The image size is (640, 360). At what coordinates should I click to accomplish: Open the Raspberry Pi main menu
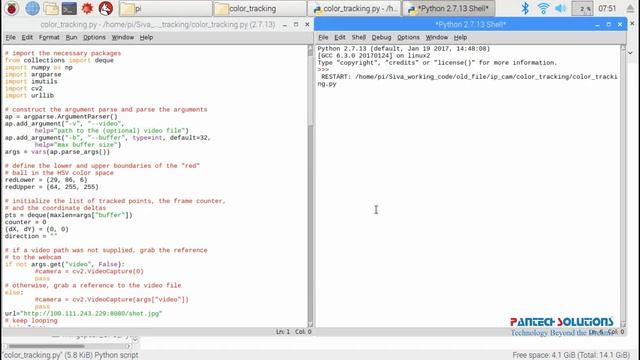tap(11, 8)
